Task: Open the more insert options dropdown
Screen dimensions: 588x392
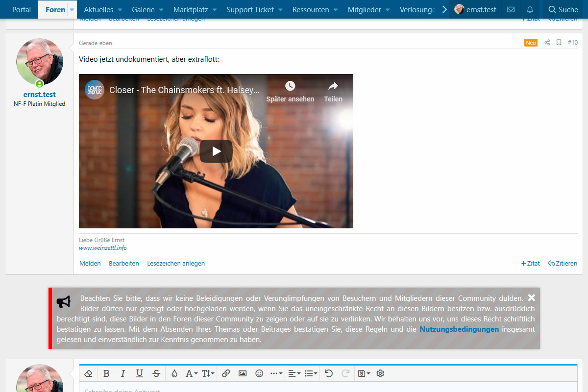Action: tap(276, 373)
